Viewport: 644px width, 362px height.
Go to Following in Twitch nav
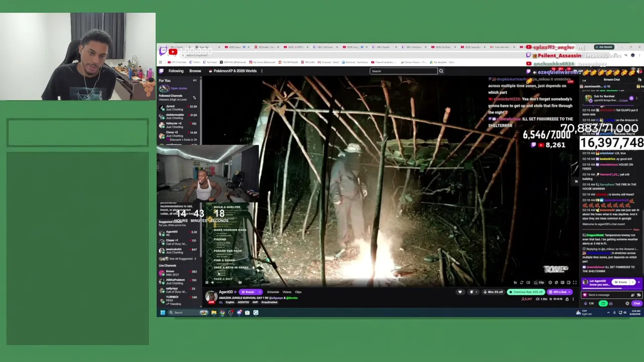coord(176,71)
